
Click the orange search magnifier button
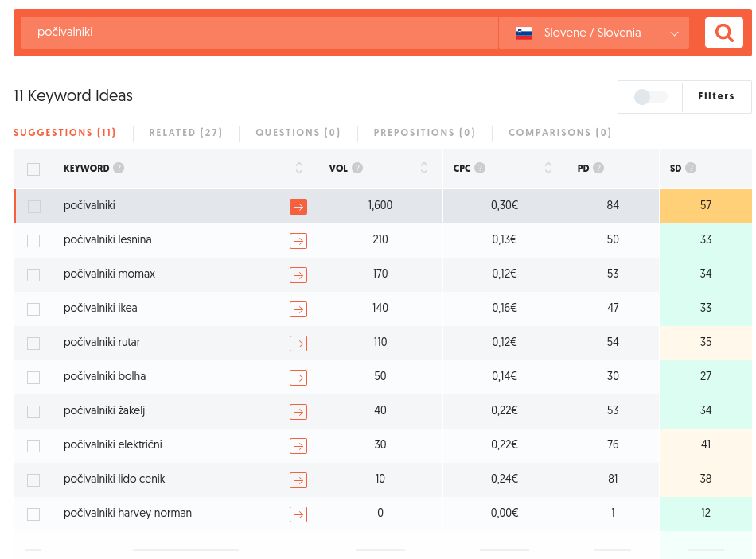pos(723,33)
